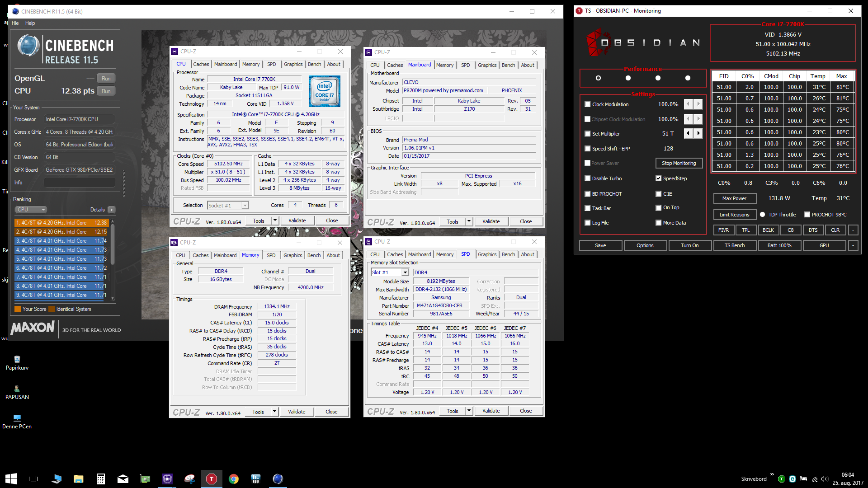Image resolution: width=868 pixels, height=488 pixels.
Task: Expand the Slot #1 memory slot dropdown
Action: pos(405,272)
